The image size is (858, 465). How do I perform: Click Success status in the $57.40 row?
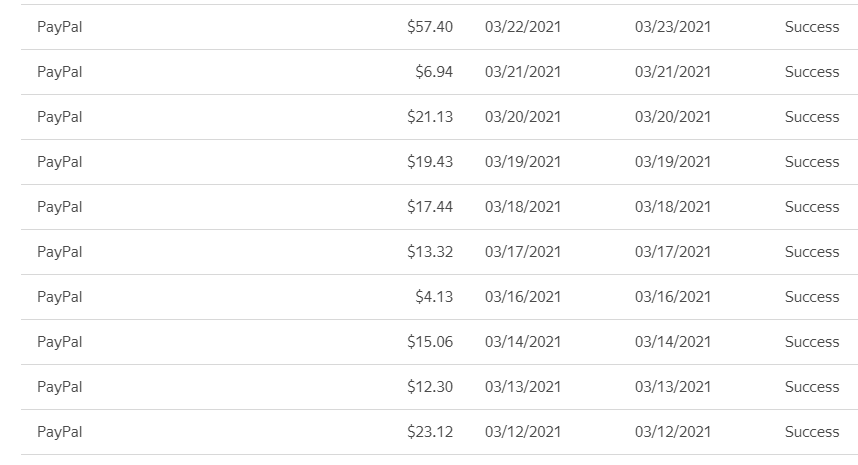811,27
